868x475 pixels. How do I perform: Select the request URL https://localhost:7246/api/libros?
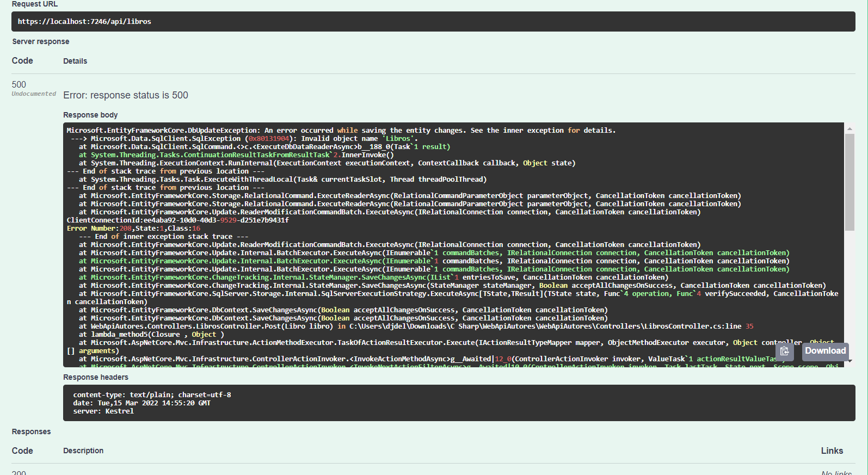pyautogui.click(x=84, y=22)
